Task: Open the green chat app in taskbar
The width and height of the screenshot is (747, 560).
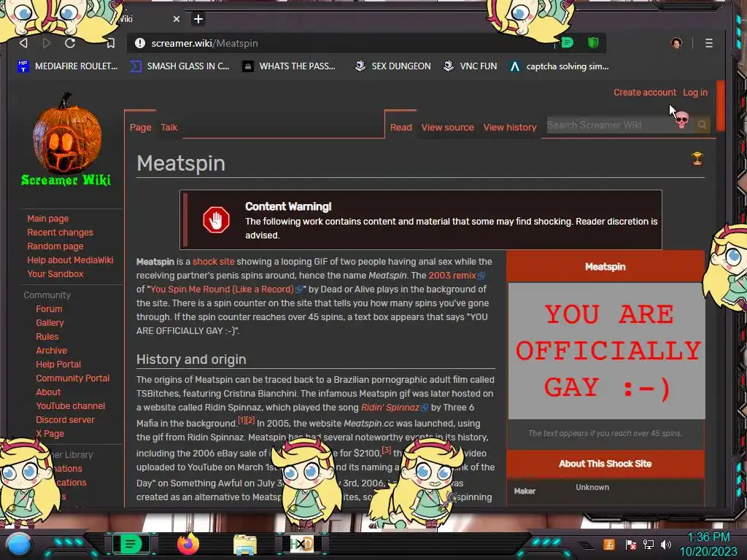Action: pos(131,544)
